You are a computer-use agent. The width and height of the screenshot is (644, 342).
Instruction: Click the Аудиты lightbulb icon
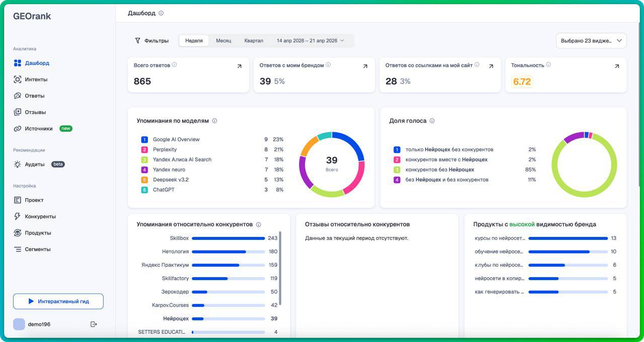coord(18,164)
